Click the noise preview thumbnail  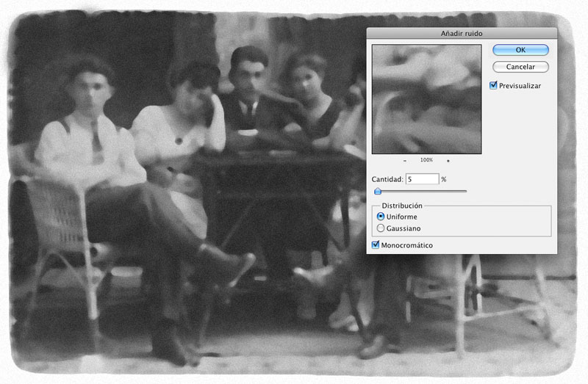(x=427, y=99)
